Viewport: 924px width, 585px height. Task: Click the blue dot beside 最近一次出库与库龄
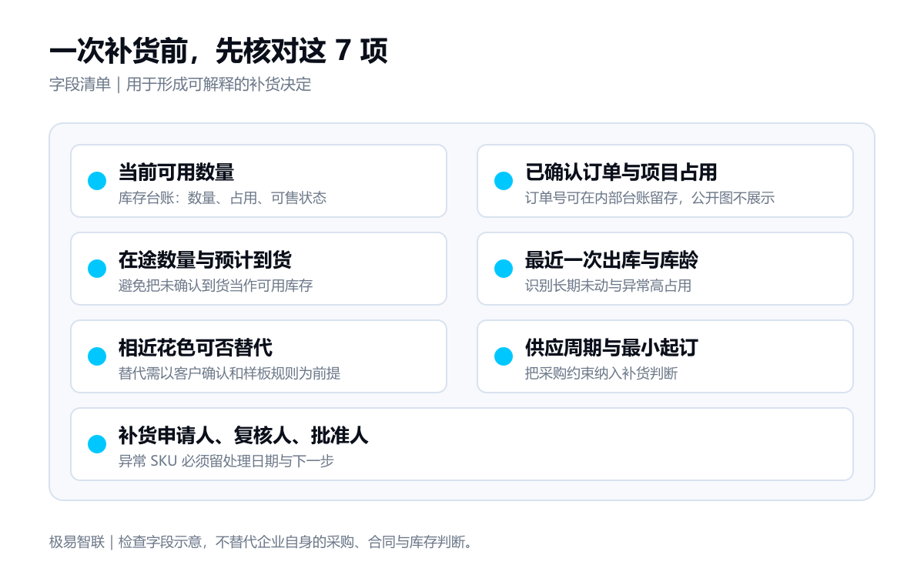[504, 269]
